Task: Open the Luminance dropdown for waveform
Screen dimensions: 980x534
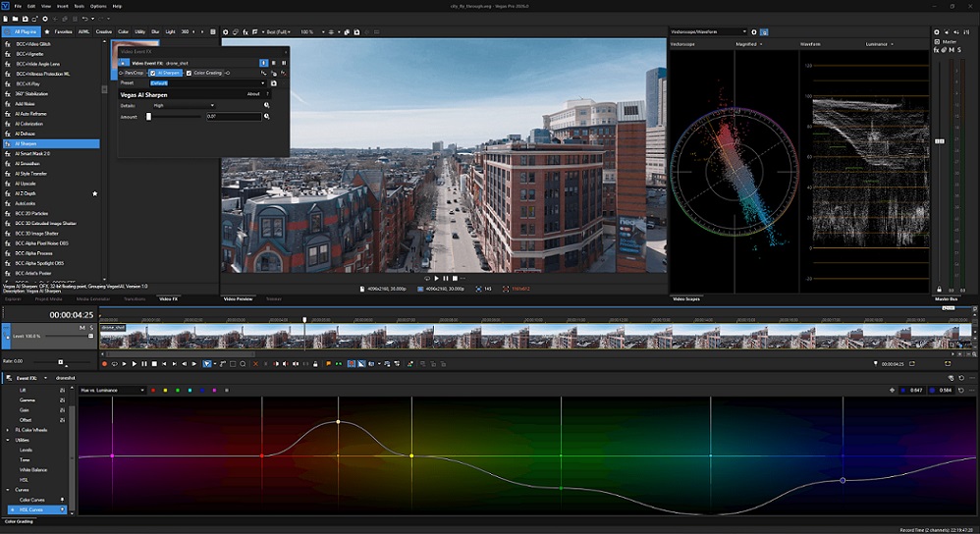Action: 880,44
